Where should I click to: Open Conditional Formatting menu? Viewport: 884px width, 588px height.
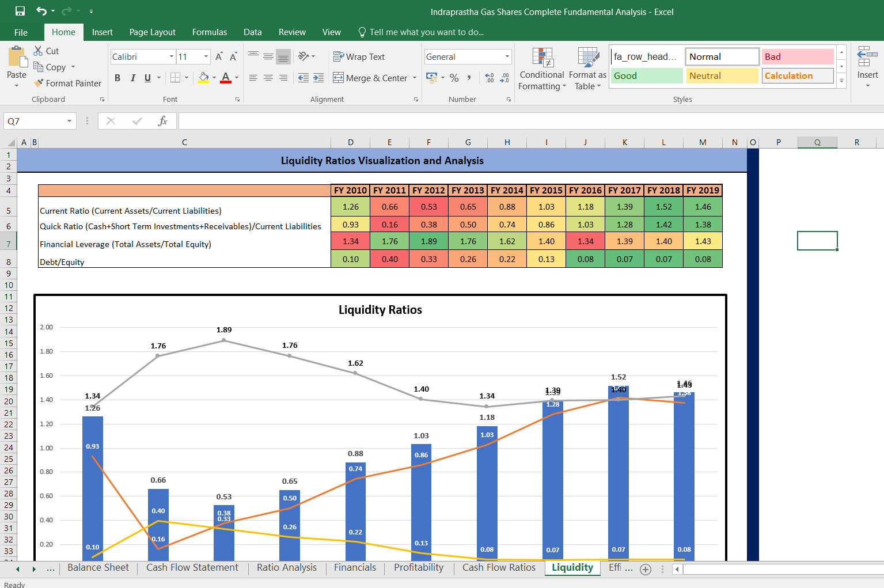point(542,69)
